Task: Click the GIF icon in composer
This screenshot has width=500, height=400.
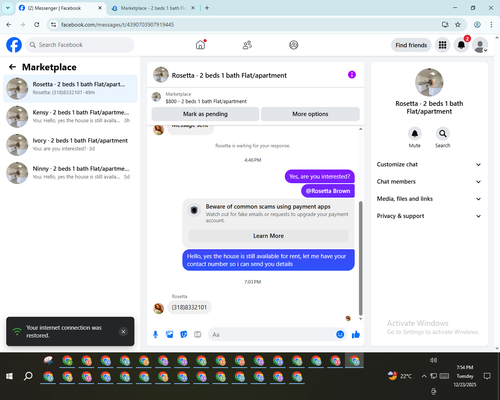Action: point(198,334)
